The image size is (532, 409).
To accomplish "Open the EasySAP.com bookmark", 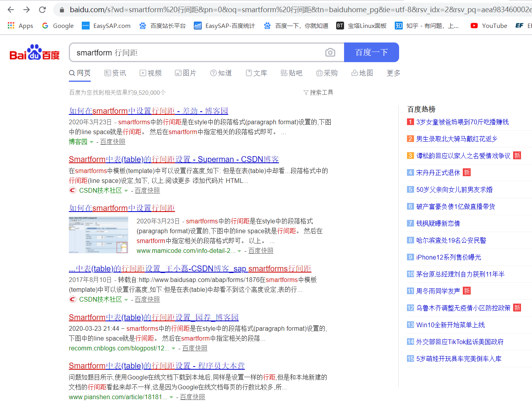I will click(x=106, y=26).
